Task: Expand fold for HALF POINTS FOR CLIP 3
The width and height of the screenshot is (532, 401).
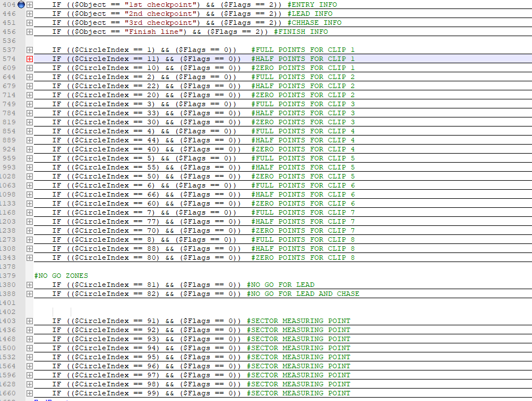Action: pyautogui.click(x=29, y=113)
